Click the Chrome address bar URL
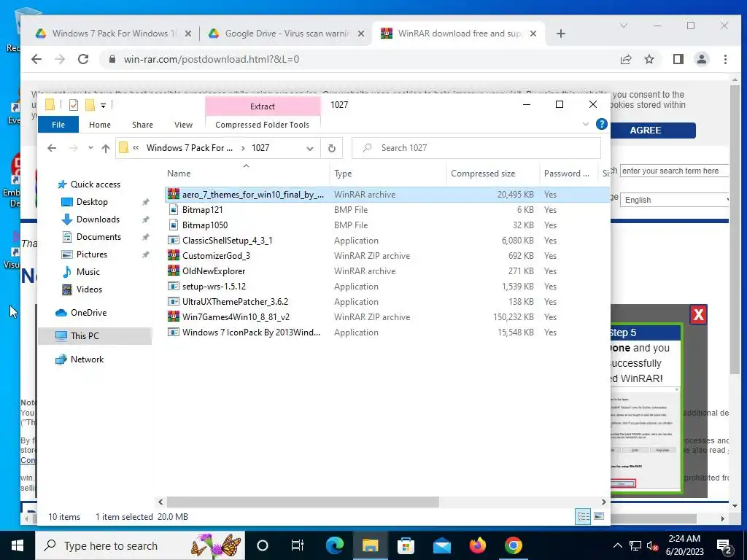 (x=211, y=60)
